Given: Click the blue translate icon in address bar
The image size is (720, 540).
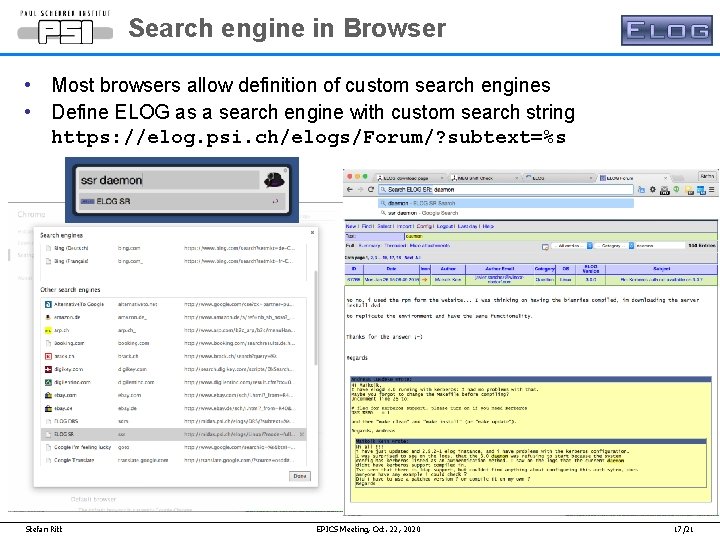Looking at the screenshot, I should point(641,189).
